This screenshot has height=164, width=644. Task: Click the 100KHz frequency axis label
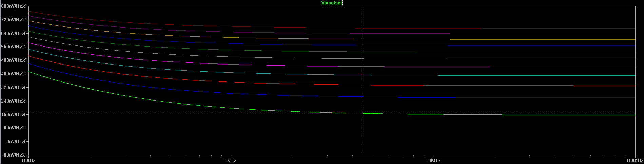[635, 160]
